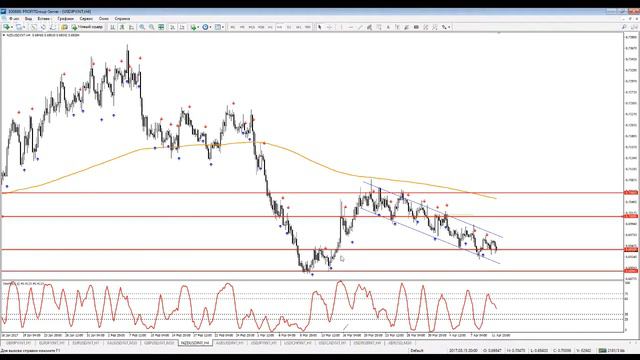Click the New Chart toolbar icon

click(6, 27)
